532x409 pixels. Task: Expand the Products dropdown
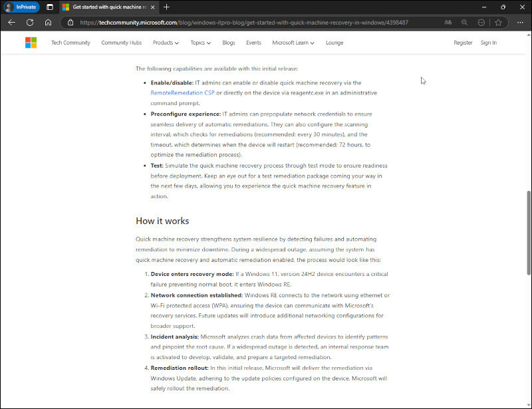166,43
